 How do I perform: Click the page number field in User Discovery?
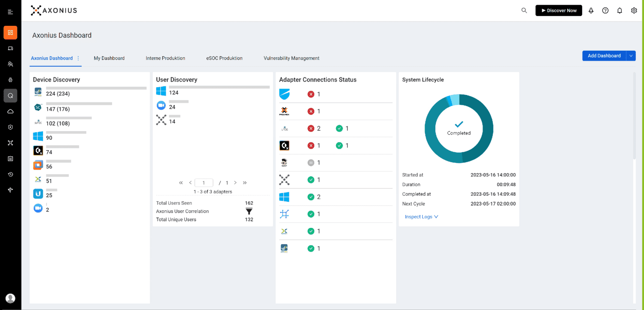click(204, 183)
